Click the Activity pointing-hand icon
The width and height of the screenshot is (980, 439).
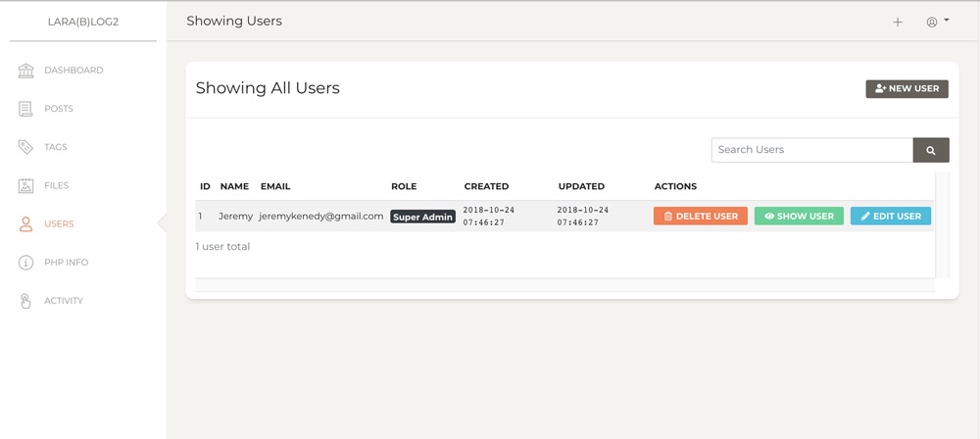coord(25,301)
